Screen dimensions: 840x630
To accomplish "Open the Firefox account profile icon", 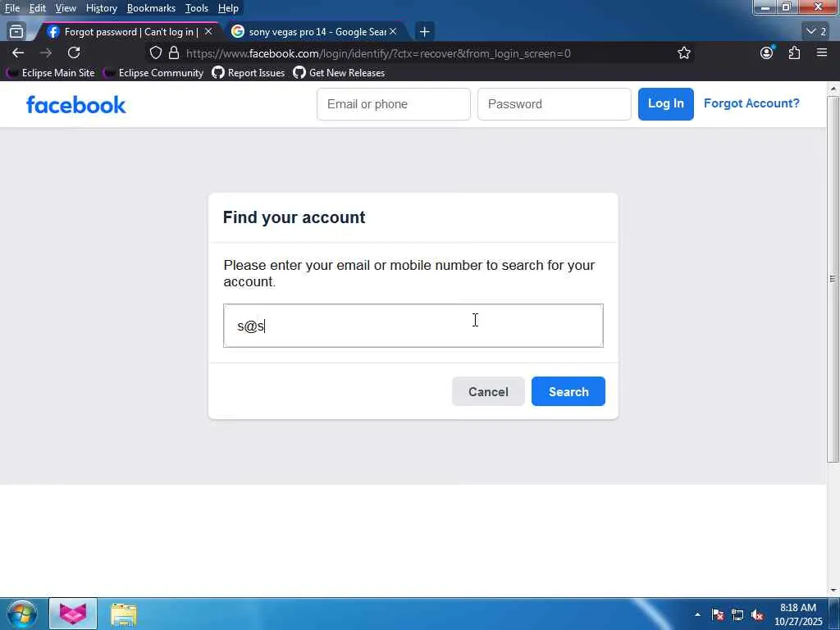I will coord(767,52).
